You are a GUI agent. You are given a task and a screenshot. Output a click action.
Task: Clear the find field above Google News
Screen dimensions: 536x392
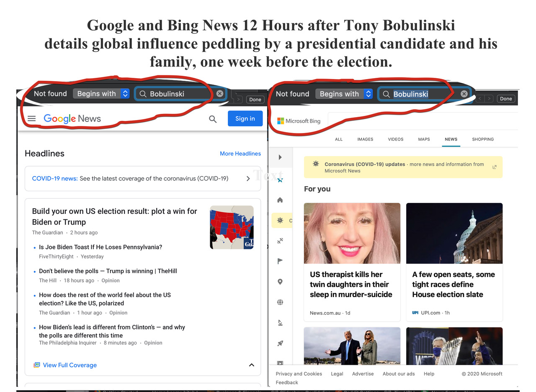pyautogui.click(x=220, y=94)
